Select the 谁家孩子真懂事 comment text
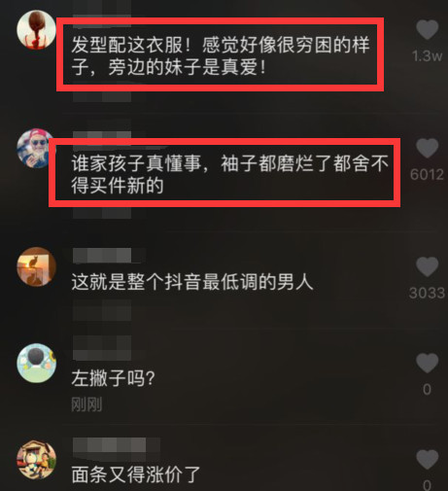The image size is (448, 491). pos(229,174)
